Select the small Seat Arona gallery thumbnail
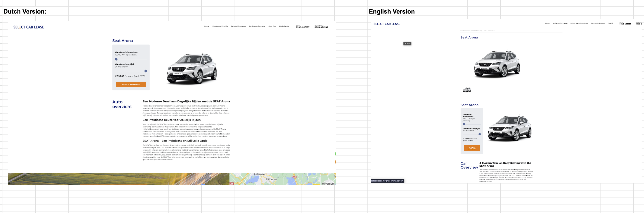Image resolution: width=644 pixels, height=213 pixels. click(x=467, y=90)
